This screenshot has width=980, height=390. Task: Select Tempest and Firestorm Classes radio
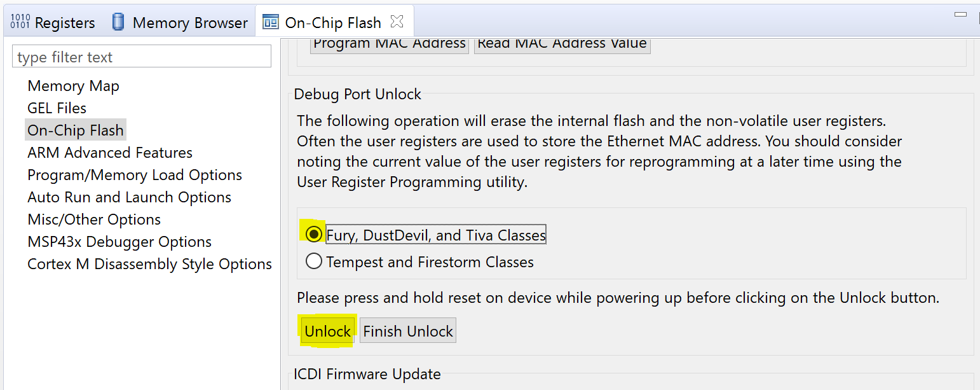pyautogui.click(x=313, y=261)
